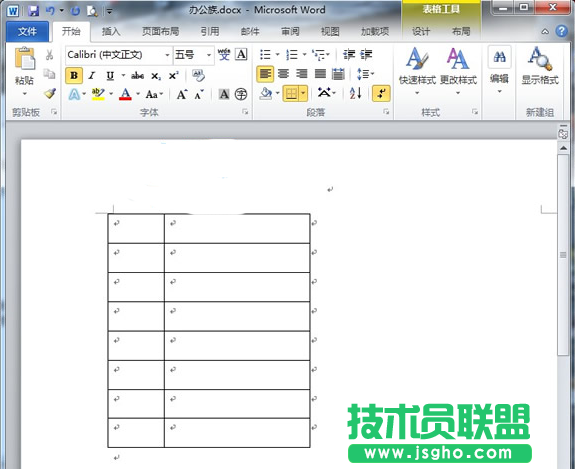
Task: Open the phonetic guide tool
Action: click(x=224, y=55)
